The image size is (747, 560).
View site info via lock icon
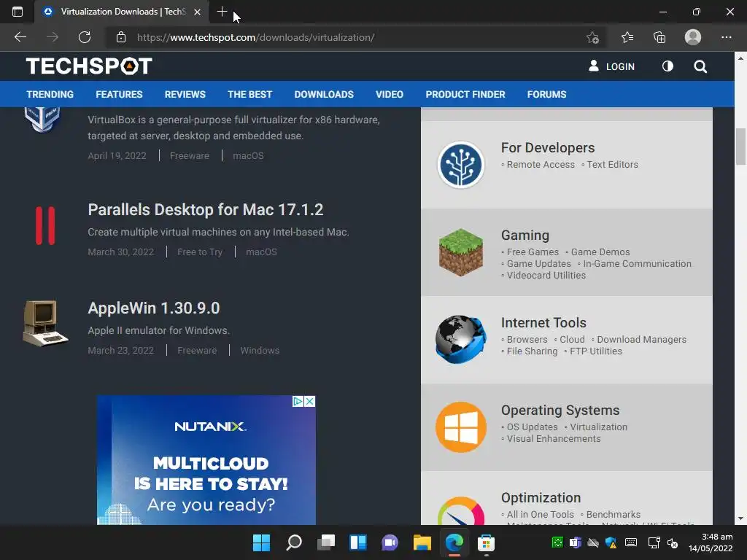121,37
